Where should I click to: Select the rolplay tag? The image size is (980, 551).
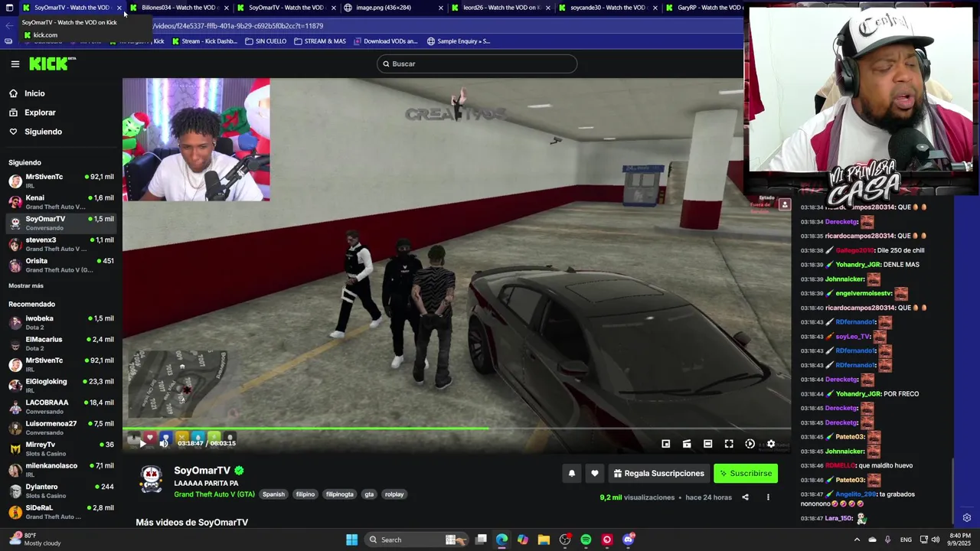pos(394,494)
